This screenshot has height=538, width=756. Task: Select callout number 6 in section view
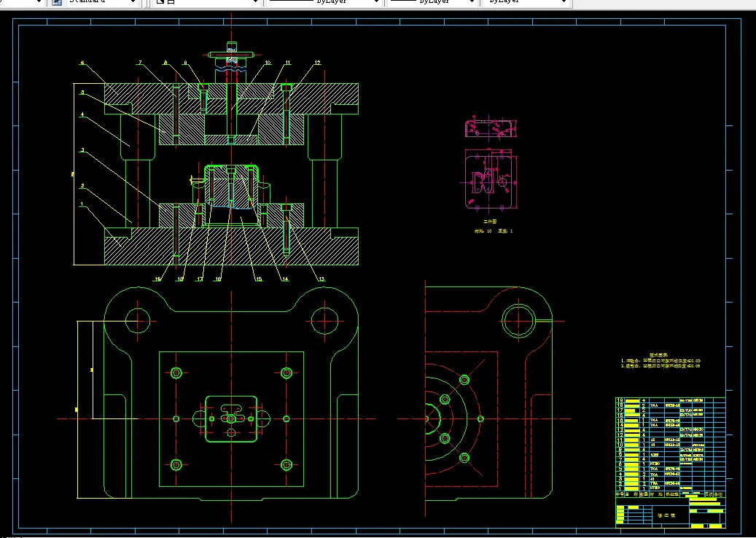click(x=82, y=63)
